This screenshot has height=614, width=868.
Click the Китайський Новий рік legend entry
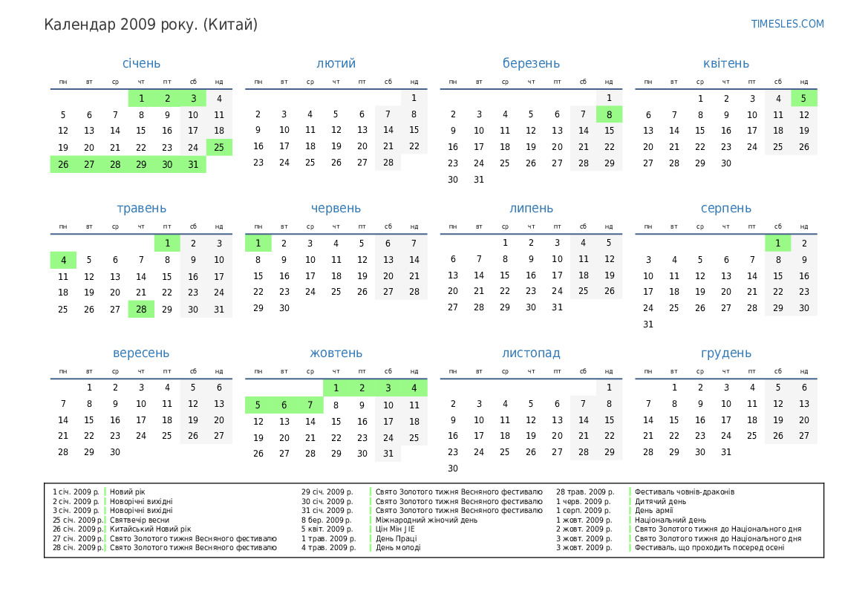[x=150, y=529]
